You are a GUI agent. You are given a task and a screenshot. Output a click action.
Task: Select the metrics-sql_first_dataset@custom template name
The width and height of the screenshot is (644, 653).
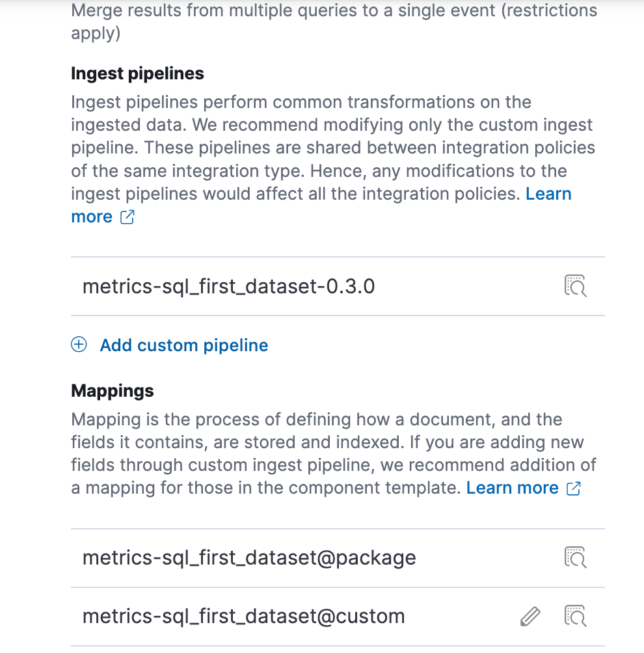243,616
